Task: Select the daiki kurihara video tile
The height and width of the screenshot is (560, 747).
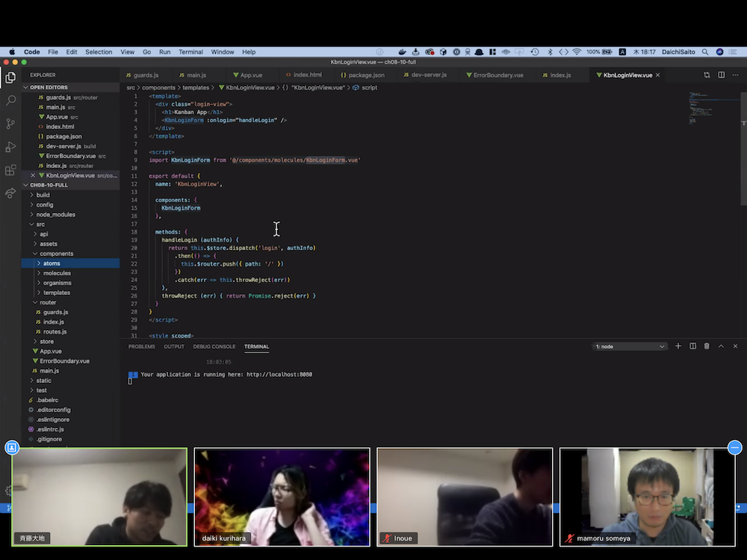Action: click(x=282, y=497)
